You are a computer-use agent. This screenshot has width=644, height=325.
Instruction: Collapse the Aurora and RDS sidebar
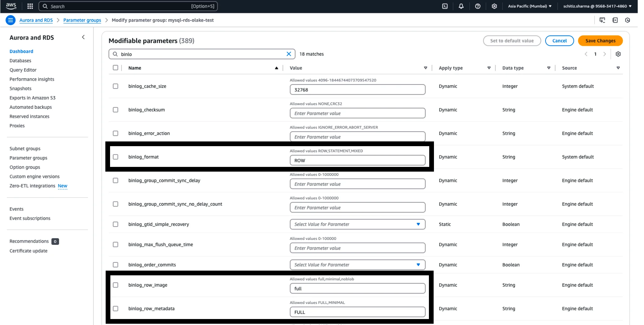pyautogui.click(x=83, y=37)
